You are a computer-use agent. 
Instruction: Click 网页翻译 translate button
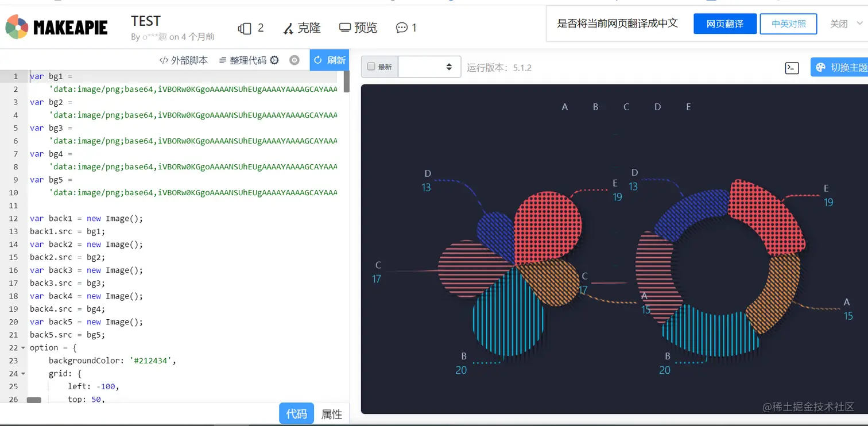[725, 24]
